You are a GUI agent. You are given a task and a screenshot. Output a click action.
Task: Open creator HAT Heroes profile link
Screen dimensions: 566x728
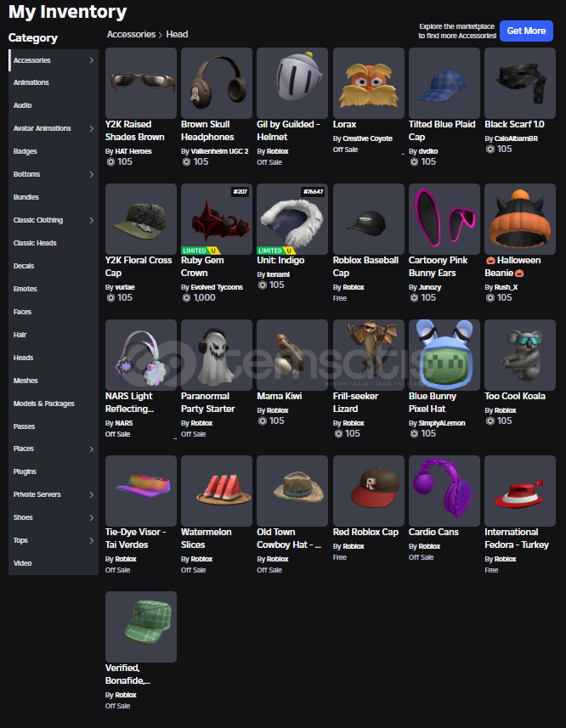[x=133, y=151]
